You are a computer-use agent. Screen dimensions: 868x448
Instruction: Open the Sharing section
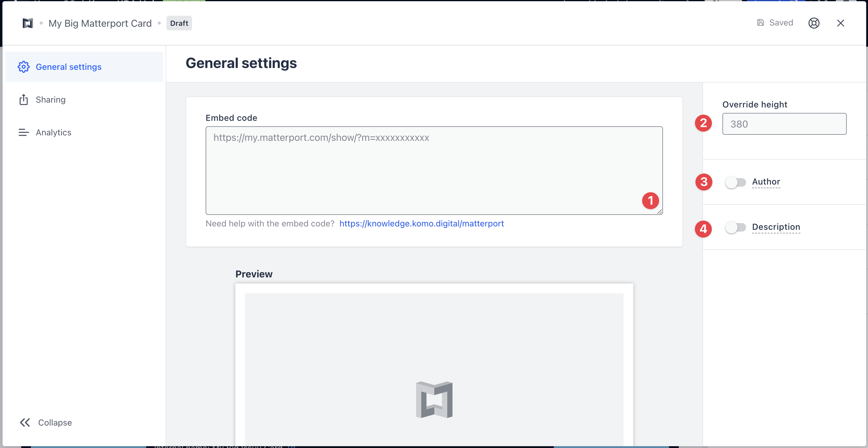pyautogui.click(x=51, y=100)
